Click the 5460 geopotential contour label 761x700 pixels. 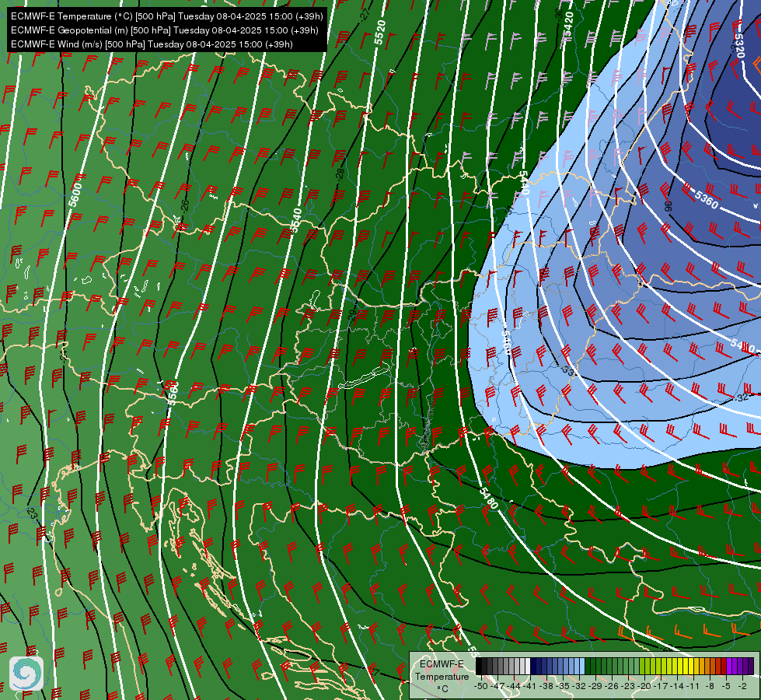(x=506, y=342)
